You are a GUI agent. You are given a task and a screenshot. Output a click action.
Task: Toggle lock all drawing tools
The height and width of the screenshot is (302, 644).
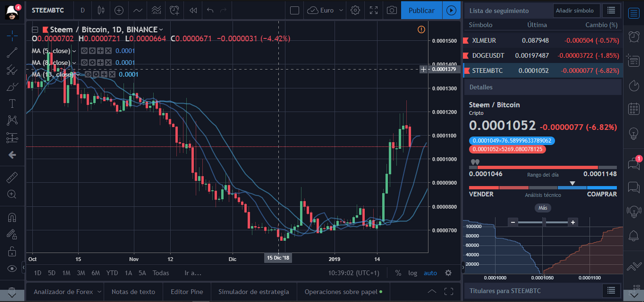tap(12, 251)
